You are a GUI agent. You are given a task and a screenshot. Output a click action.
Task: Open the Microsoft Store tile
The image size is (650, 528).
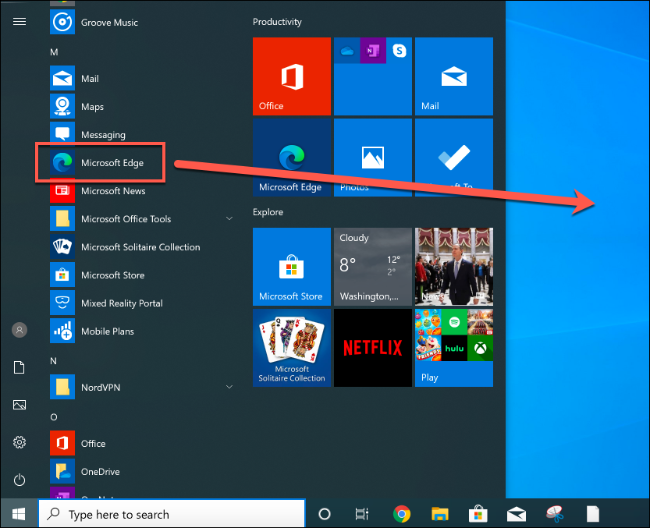(x=292, y=266)
